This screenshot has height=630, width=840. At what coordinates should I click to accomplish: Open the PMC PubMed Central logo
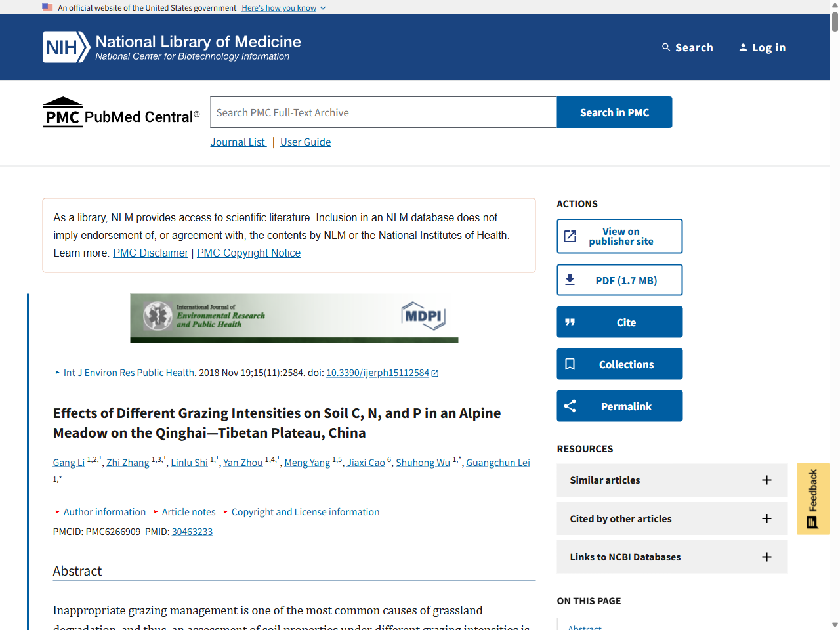tap(121, 113)
